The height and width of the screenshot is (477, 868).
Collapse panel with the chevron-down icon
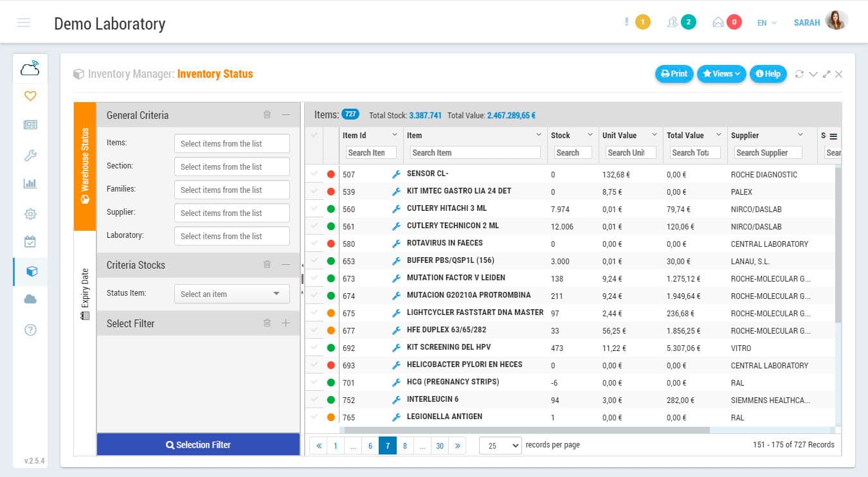pyautogui.click(x=813, y=74)
